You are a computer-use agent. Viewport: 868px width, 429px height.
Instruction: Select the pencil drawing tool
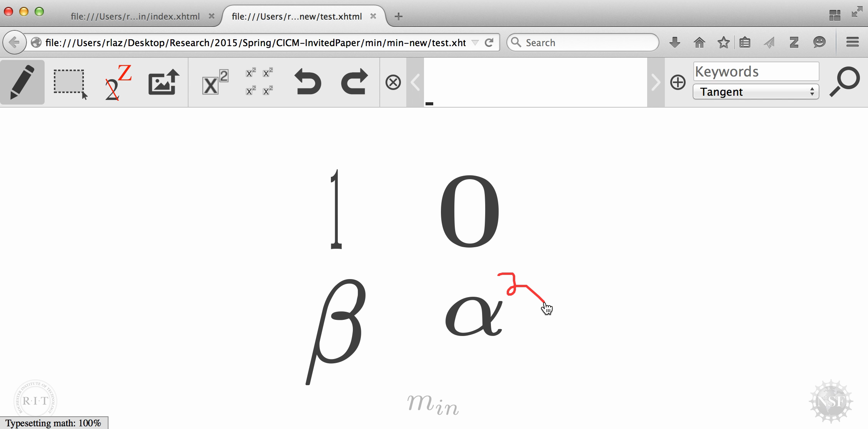(x=22, y=82)
